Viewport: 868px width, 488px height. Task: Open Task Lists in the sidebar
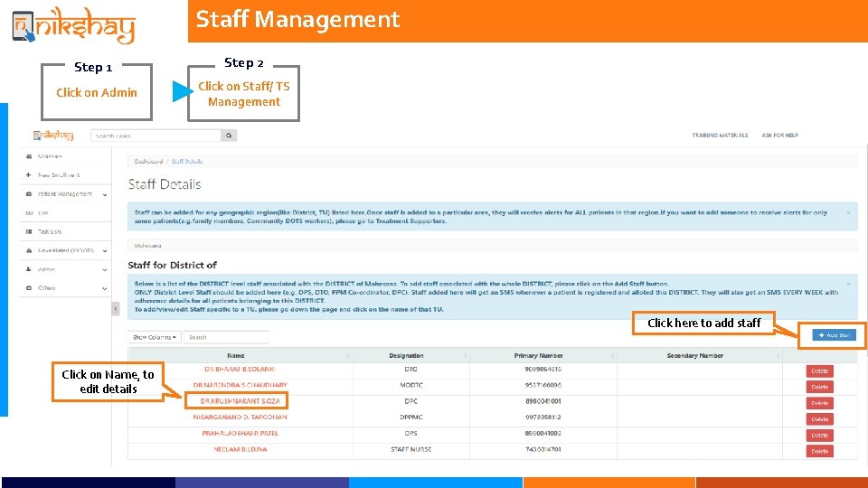point(50,232)
